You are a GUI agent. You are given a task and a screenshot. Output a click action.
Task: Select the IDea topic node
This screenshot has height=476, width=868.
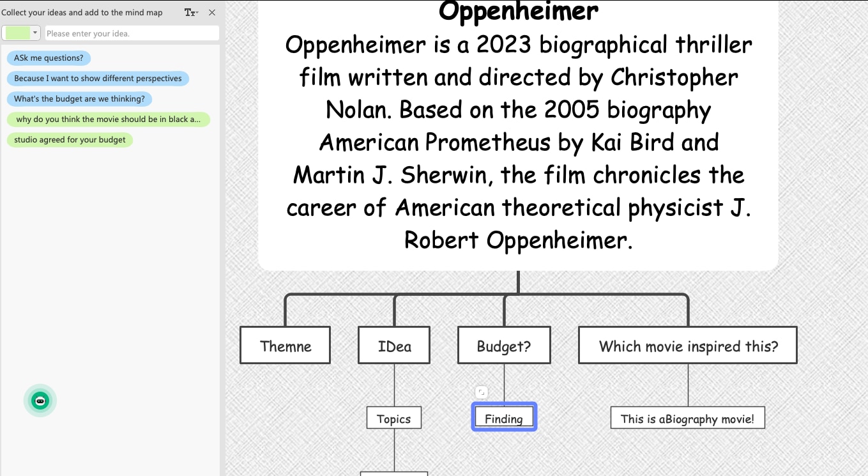394,346
